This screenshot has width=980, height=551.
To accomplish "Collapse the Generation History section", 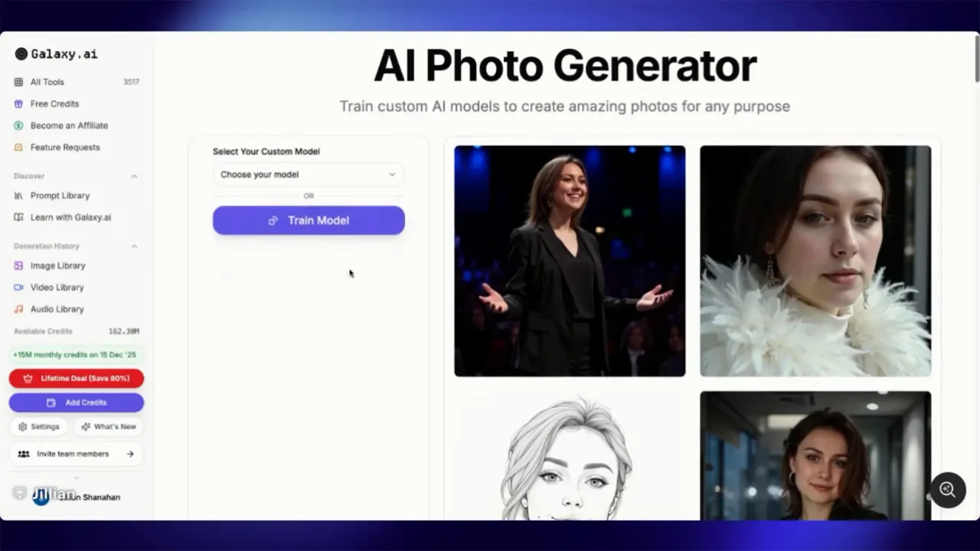I will tap(134, 246).
